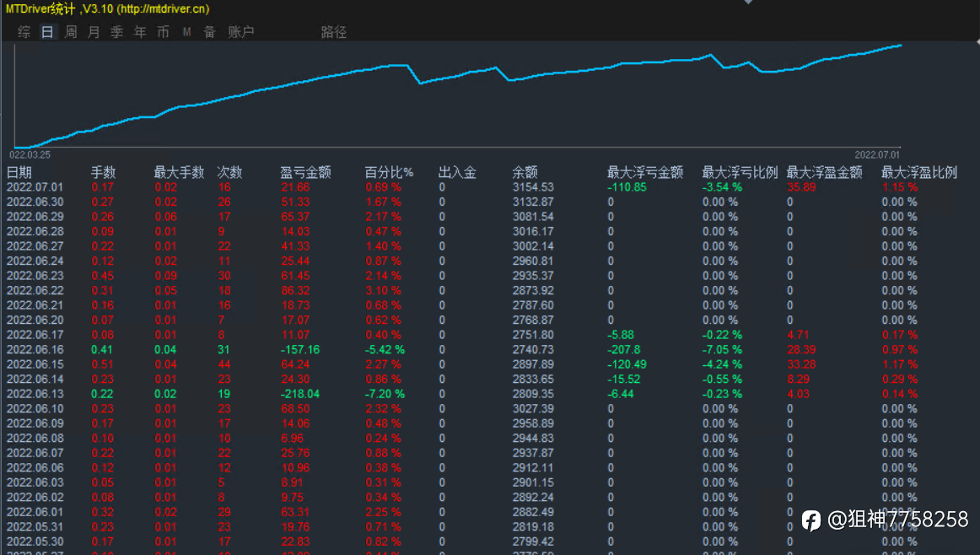This screenshot has height=555, width=980.
Task: Click the 最大手数 column header
Action: click(x=179, y=173)
